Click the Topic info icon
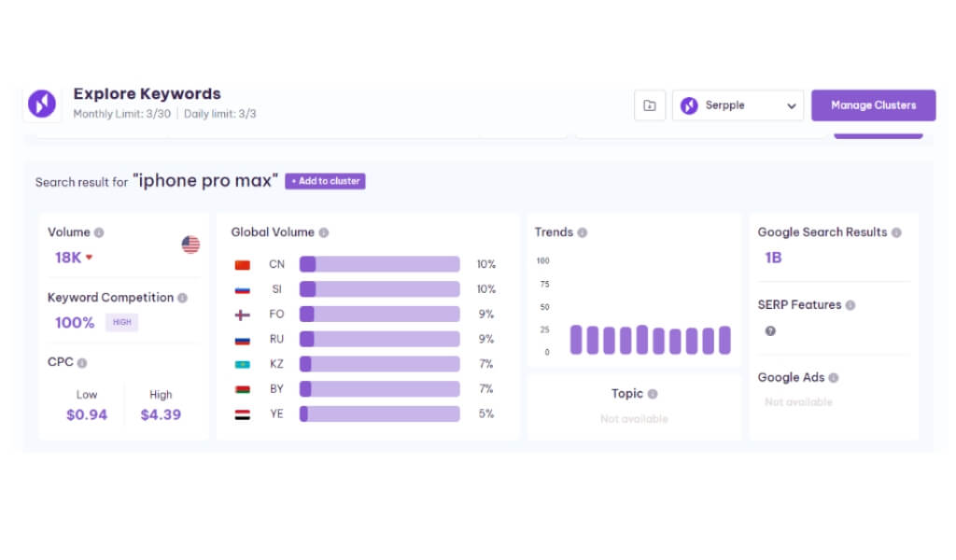Viewport: 956px width, 560px height. 653,394
